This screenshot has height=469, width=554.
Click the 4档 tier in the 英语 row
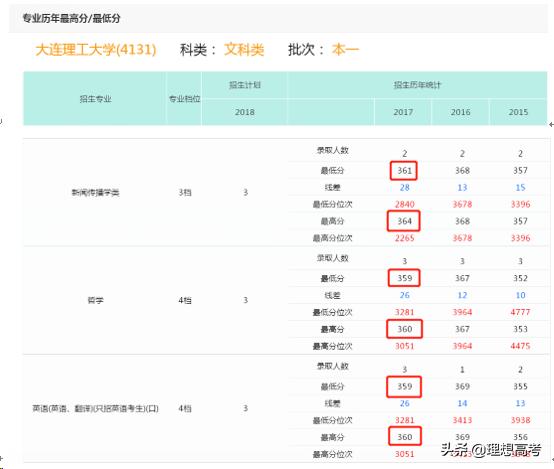(x=185, y=409)
